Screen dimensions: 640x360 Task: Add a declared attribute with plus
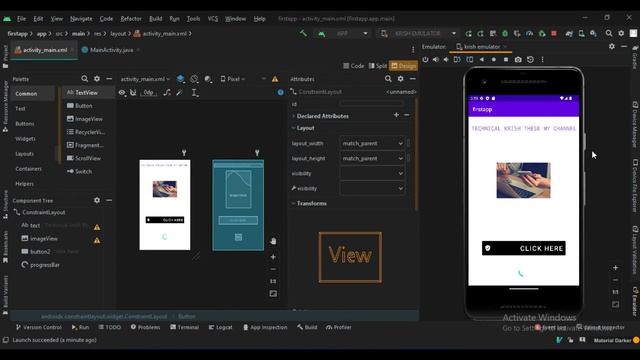[396, 115]
